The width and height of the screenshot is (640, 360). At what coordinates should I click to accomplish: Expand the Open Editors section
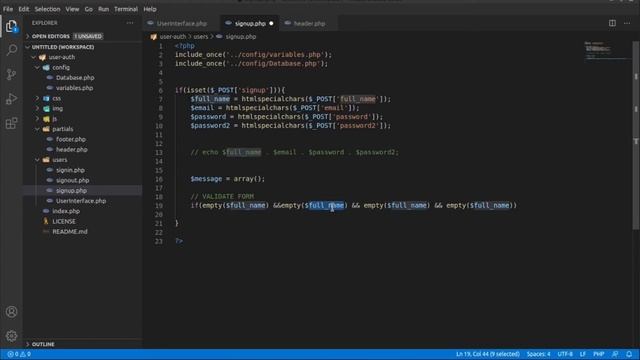pos(82,36)
